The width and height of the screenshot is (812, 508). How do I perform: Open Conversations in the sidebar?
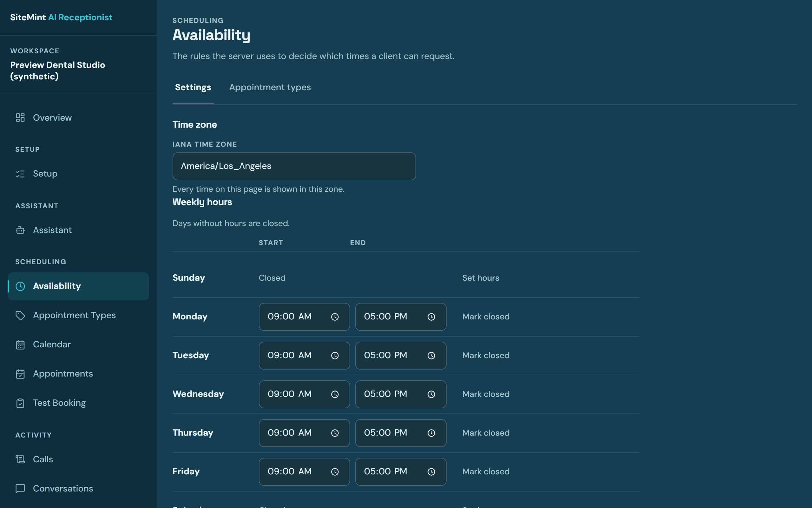click(x=78, y=489)
